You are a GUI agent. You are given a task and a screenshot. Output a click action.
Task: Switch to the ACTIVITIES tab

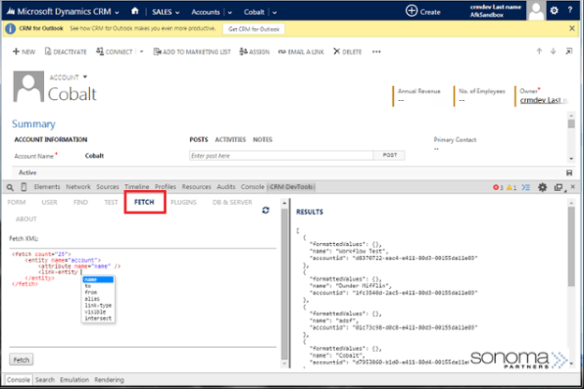tap(230, 139)
